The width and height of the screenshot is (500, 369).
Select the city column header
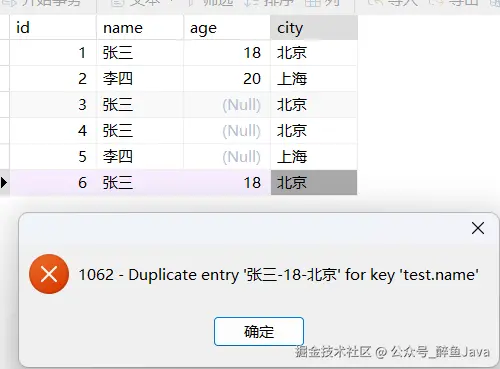click(314, 27)
